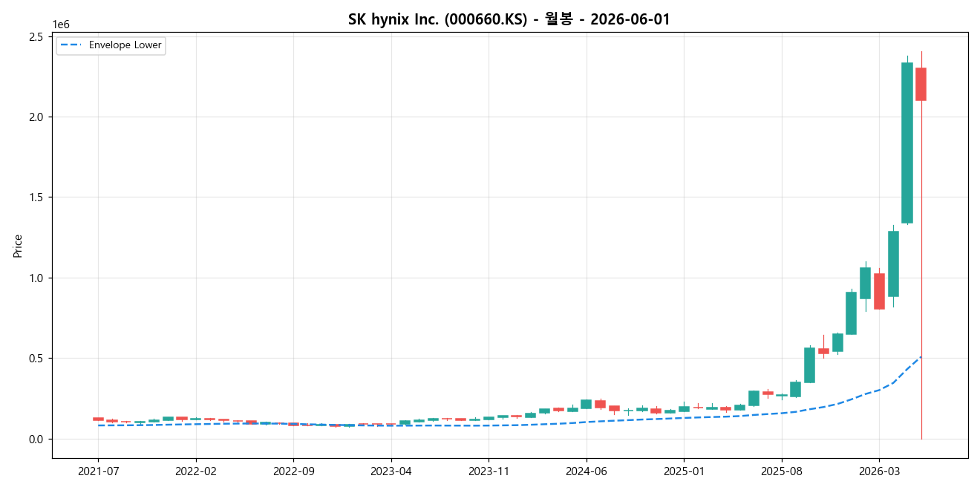Select the red candle at the 2026-03 gridline
This screenshot has height=490, width=980.
879,291
